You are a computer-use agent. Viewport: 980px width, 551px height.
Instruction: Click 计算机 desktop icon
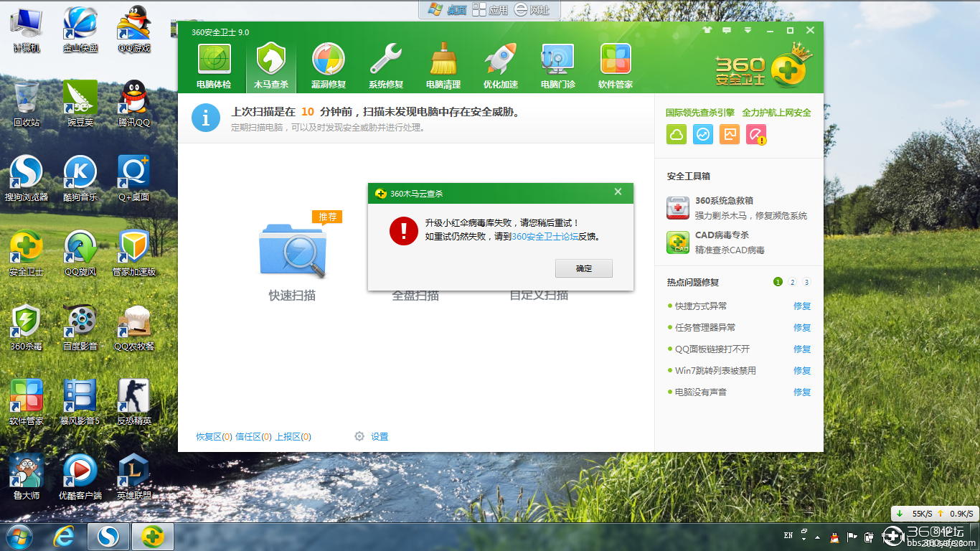coord(27,30)
